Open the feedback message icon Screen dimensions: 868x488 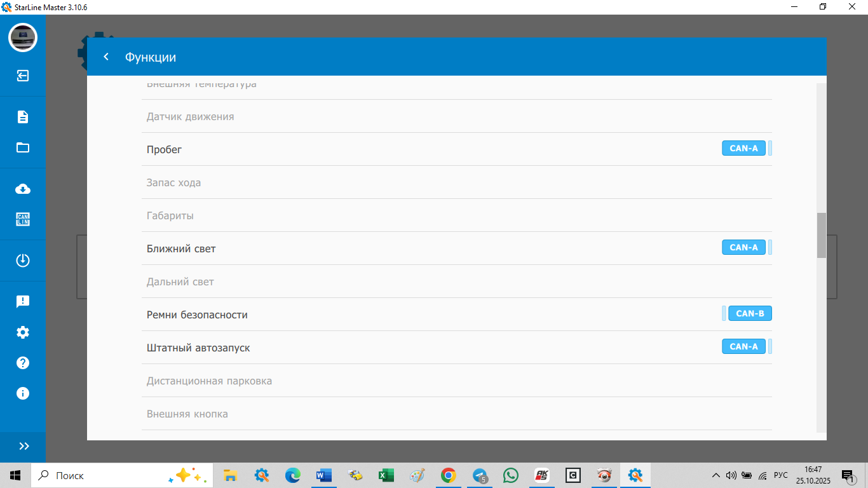click(23, 302)
